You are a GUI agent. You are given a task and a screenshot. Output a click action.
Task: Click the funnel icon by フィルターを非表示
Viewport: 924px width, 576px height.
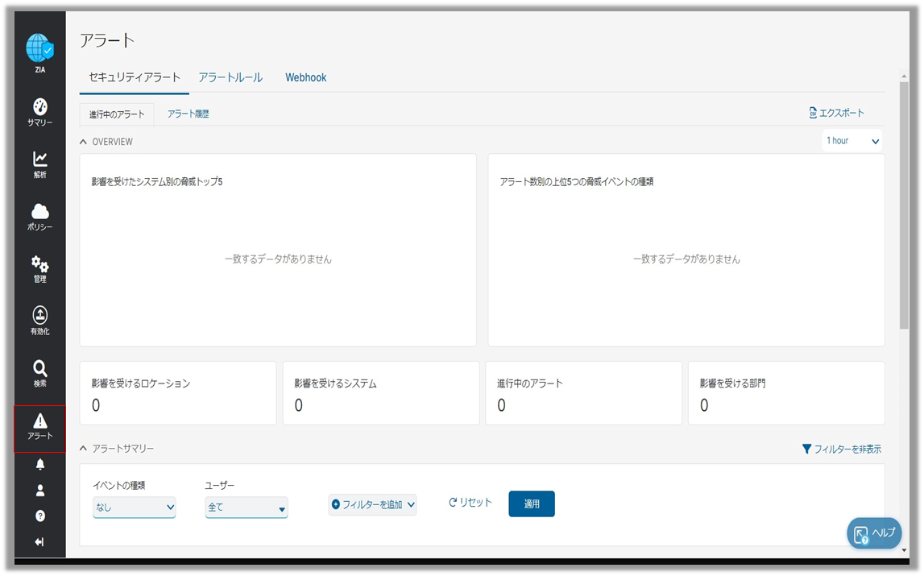point(806,449)
